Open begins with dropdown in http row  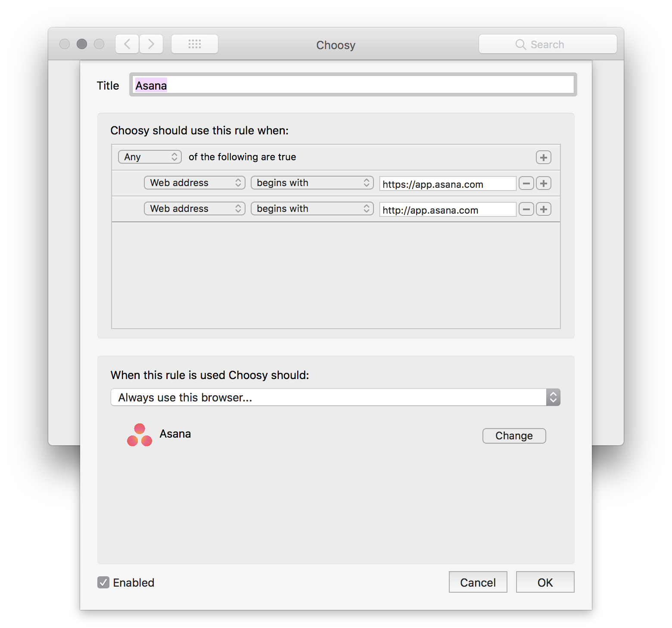coord(312,208)
